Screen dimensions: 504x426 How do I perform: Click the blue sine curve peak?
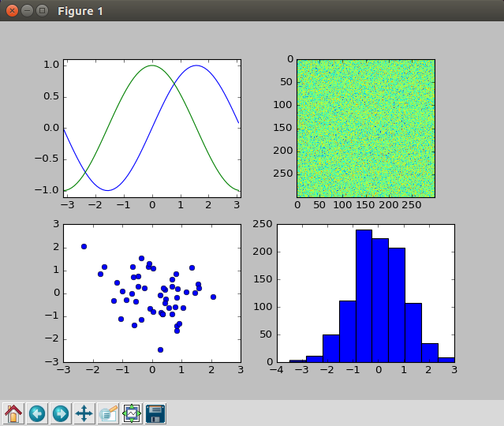coord(196,66)
